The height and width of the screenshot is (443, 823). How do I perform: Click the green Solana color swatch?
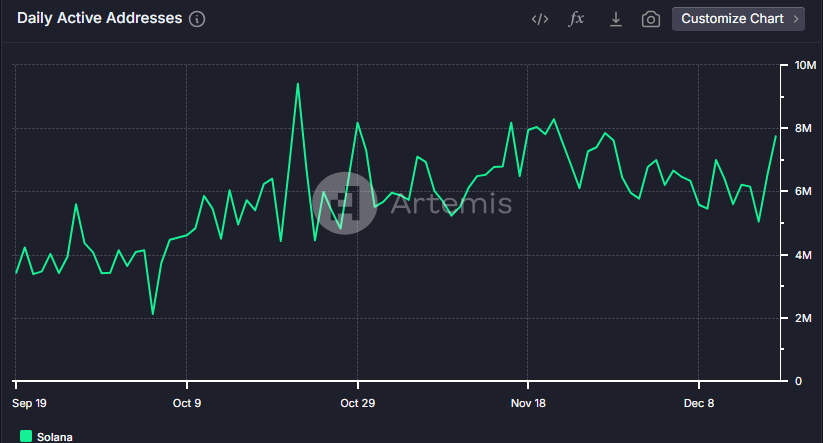pos(26,436)
